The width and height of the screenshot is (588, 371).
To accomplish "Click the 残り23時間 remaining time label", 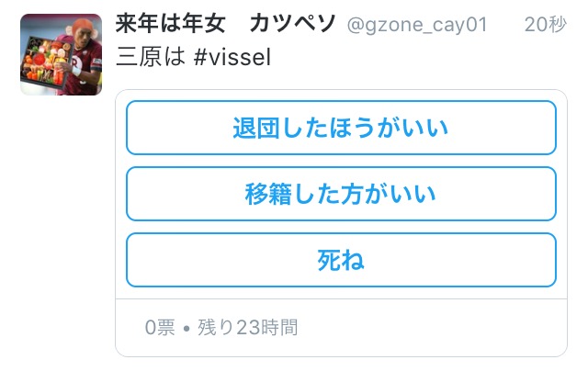I will click(248, 328).
